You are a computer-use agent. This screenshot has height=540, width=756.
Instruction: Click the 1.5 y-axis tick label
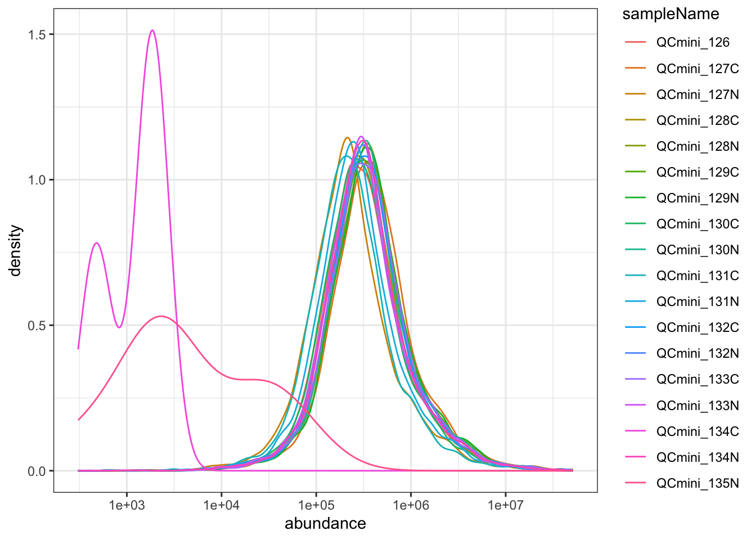click(37, 34)
